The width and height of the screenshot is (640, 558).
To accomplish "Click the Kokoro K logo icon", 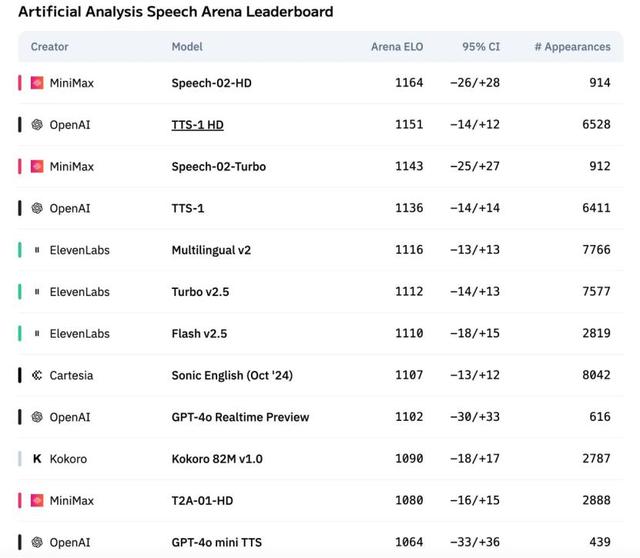I will click(37, 459).
